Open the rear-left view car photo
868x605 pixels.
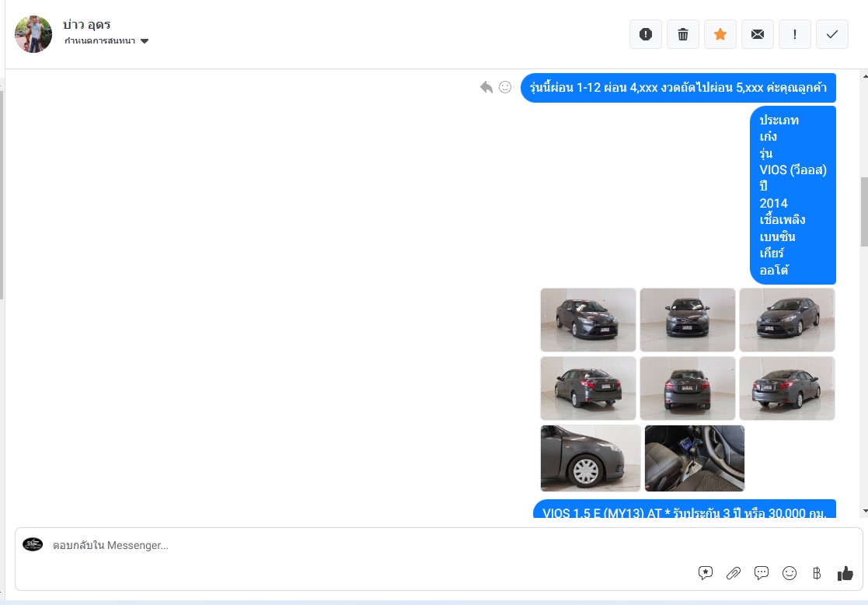click(x=588, y=388)
